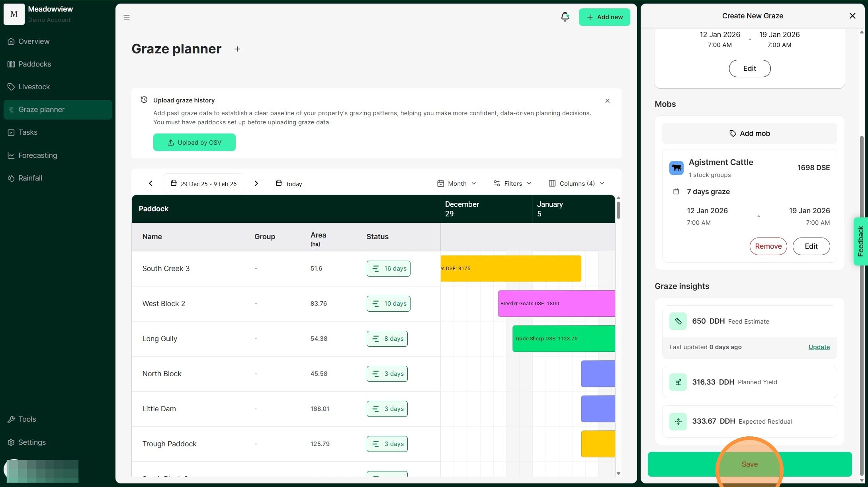
Task: Open the Rainfall page
Action: pos(30,178)
